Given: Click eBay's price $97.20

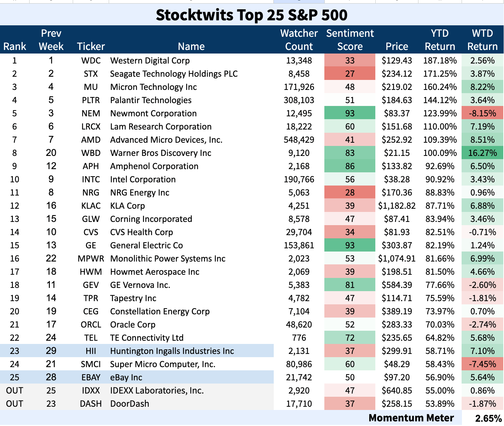Looking at the screenshot, I should coord(397,377).
